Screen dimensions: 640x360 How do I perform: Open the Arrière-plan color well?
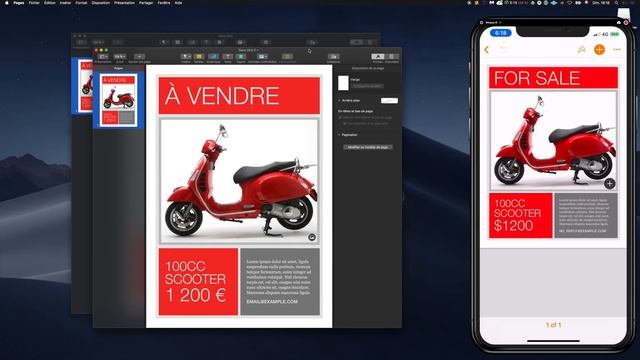[x=389, y=100]
